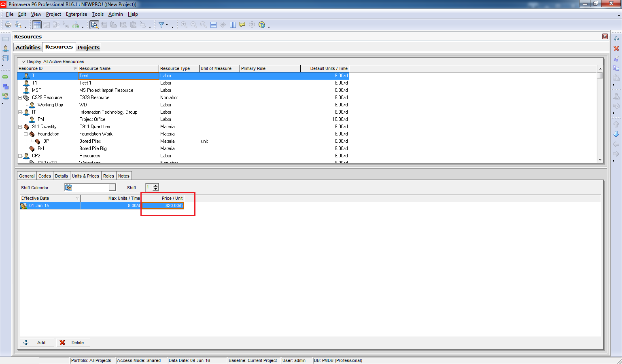Open the Display: All Active Resources dropdown

(x=24, y=61)
